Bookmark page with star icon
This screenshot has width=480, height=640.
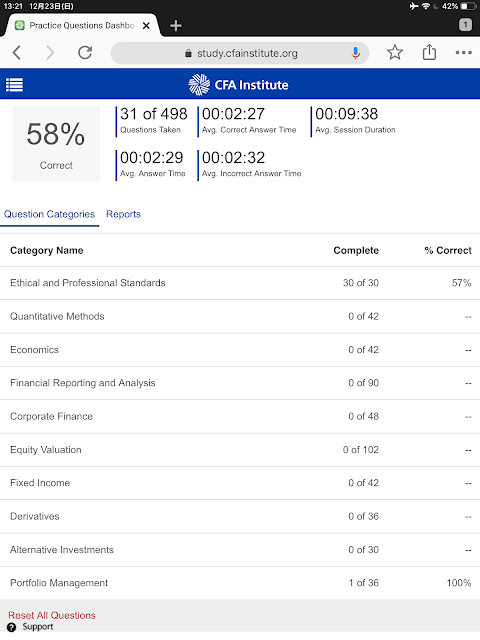(x=395, y=52)
